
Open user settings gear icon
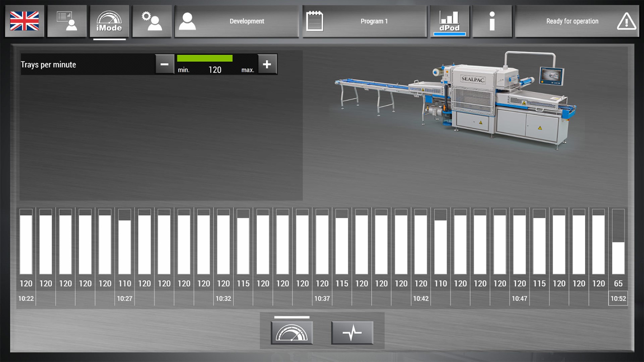click(x=152, y=21)
